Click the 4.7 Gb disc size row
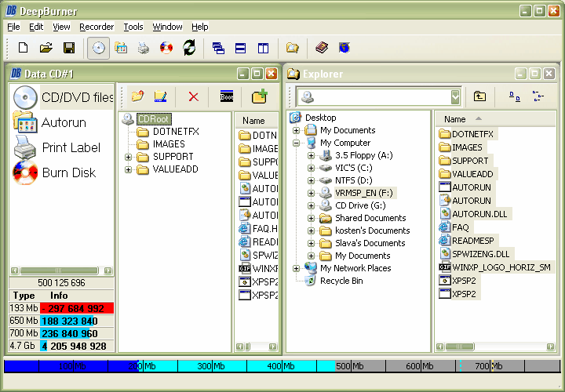The width and height of the screenshot is (565, 392). pyautogui.click(x=62, y=346)
